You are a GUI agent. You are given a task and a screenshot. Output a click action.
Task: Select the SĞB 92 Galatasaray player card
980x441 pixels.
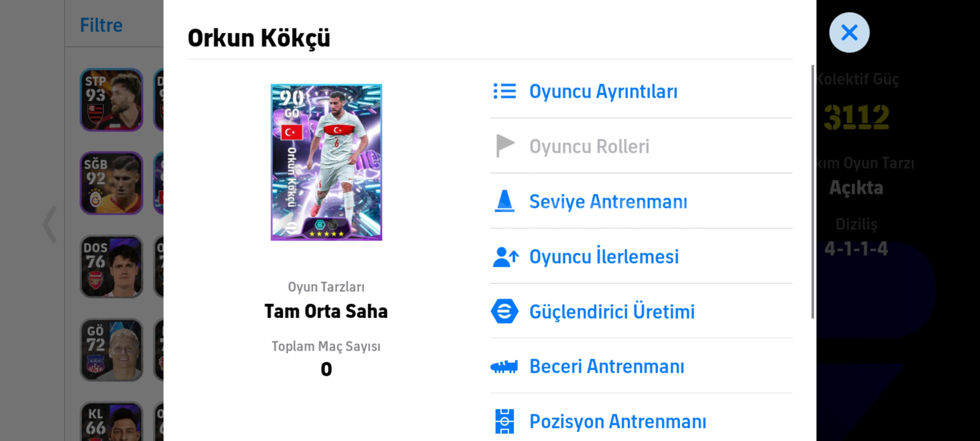111,183
